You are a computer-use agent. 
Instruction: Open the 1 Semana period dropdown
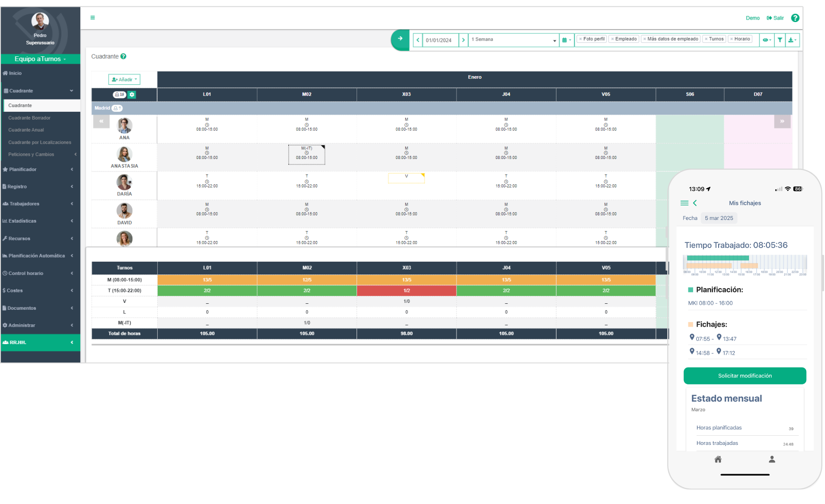513,40
